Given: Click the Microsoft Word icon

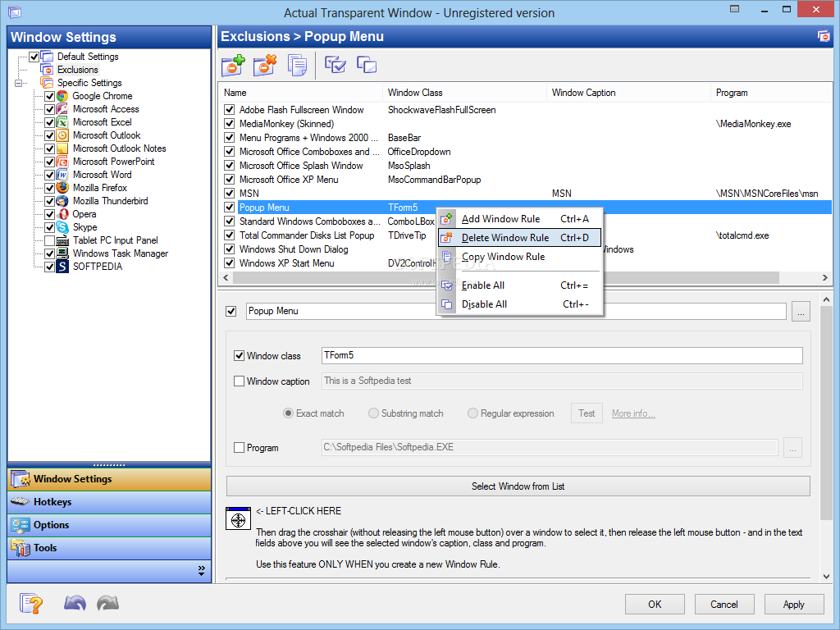Looking at the screenshot, I should (x=62, y=175).
